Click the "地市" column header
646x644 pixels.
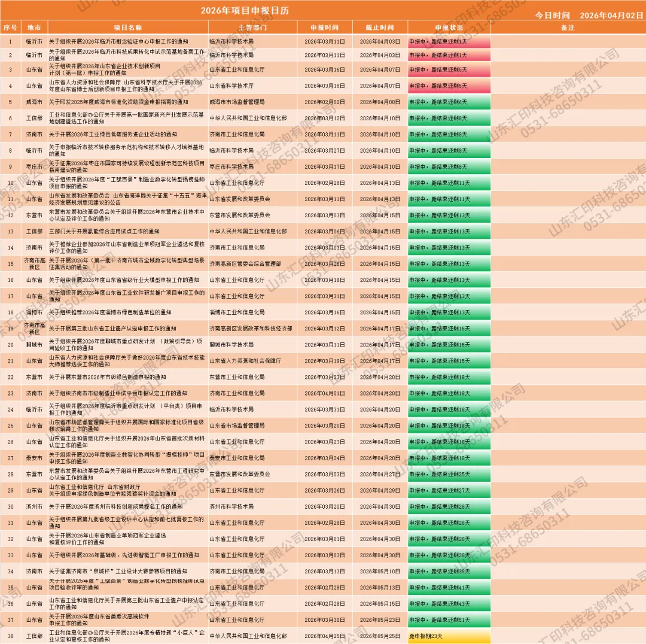[x=34, y=28]
